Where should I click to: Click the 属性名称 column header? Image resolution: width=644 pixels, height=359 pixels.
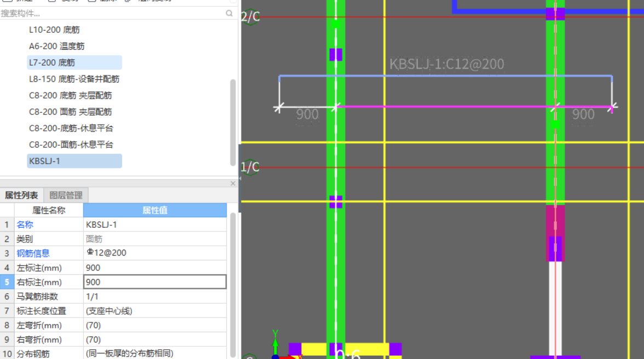coord(48,211)
